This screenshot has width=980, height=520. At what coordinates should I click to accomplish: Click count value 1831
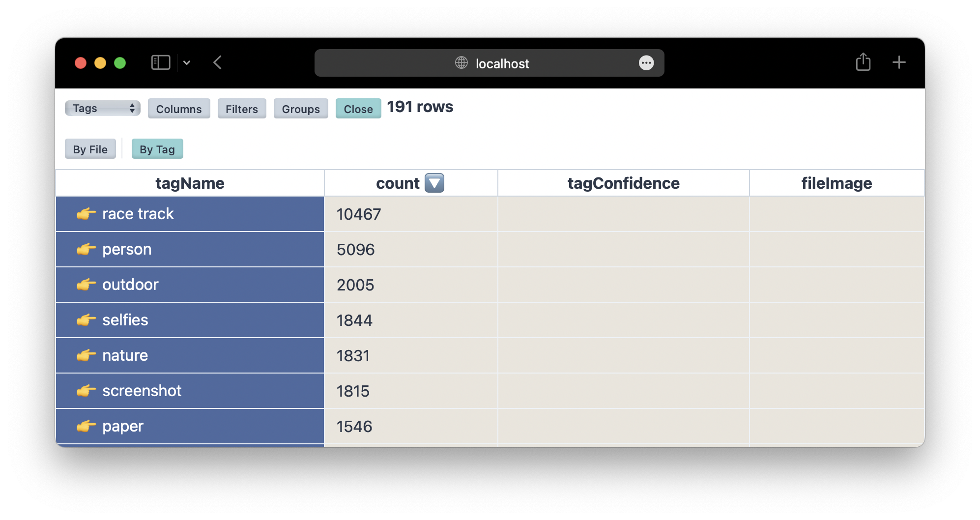point(353,356)
